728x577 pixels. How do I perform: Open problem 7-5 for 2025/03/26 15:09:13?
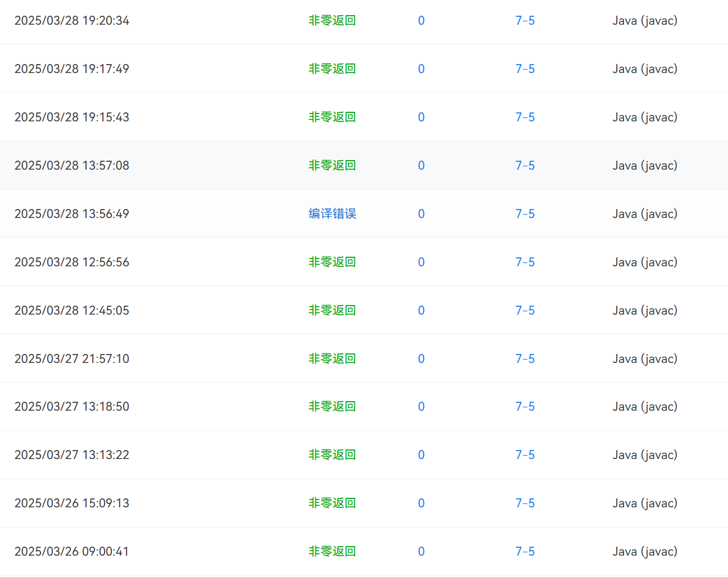click(525, 503)
